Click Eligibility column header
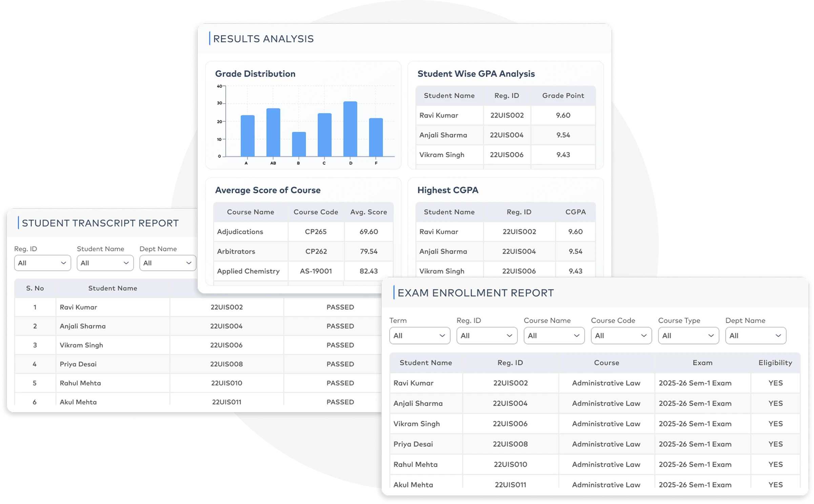Viewport: 814px width, 504px height. [x=775, y=362]
